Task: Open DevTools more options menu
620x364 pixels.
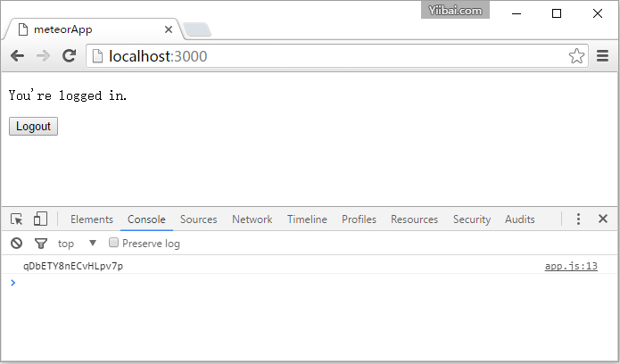Action: click(578, 219)
